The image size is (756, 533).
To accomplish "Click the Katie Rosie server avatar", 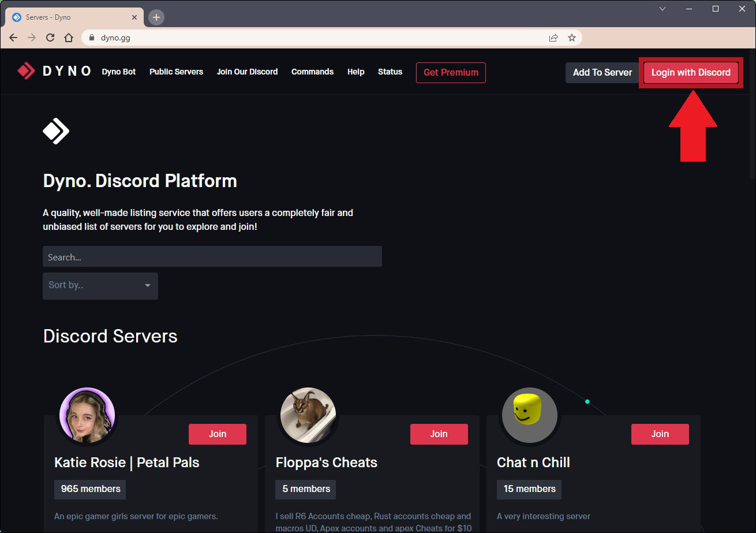I will click(87, 415).
